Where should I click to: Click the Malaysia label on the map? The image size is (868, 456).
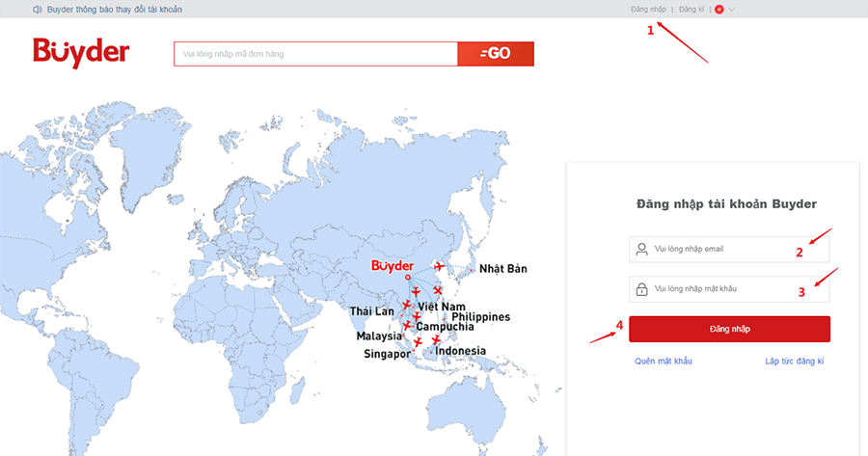379,336
